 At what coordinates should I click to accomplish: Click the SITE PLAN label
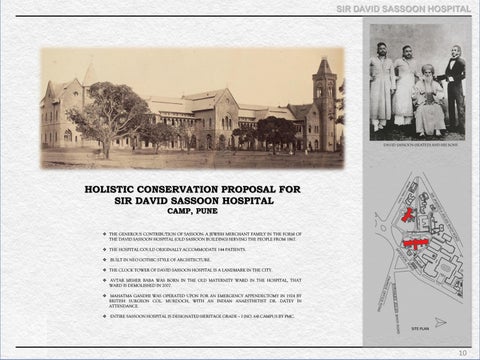420,329
